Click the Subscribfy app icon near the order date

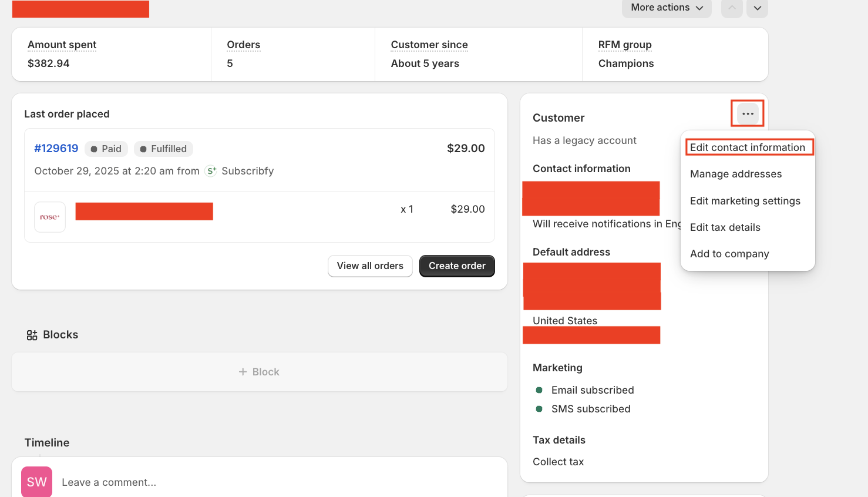click(x=210, y=171)
